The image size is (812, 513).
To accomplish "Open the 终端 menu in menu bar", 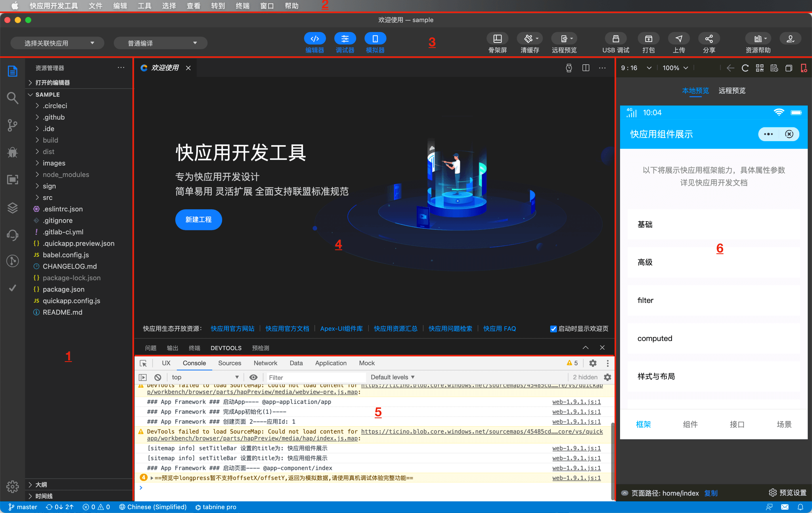I will (x=242, y=6).
